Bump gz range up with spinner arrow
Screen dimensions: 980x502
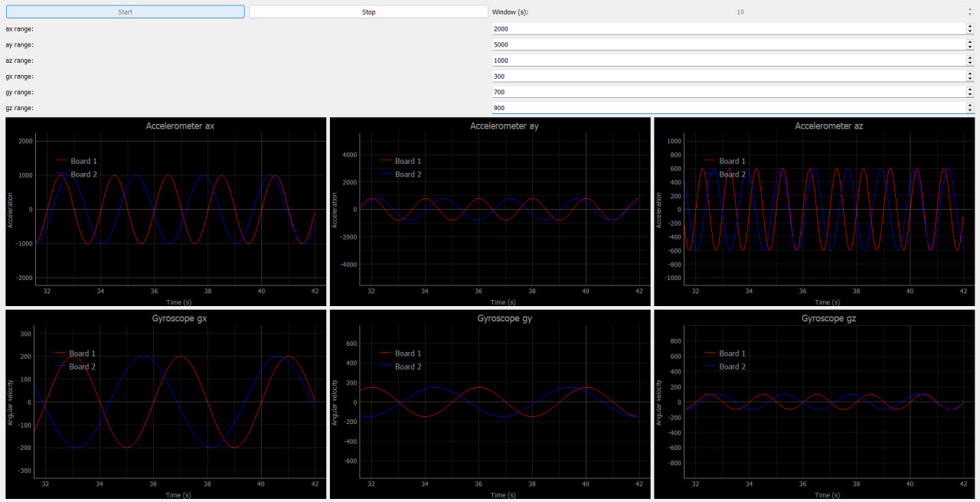pos(970,105)
